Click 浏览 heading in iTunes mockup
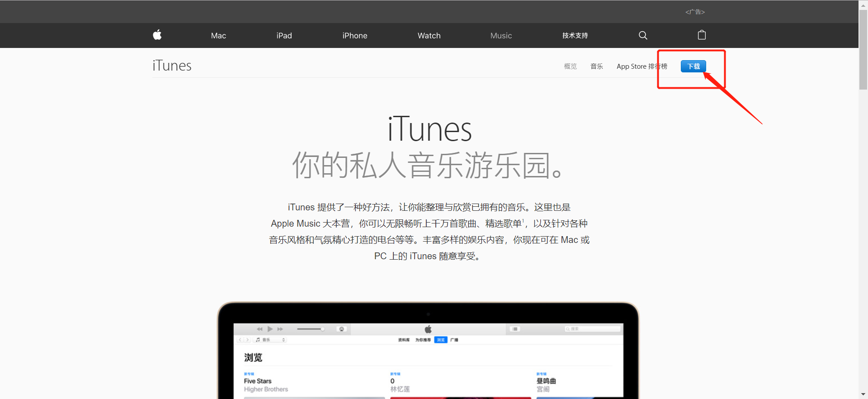The height and width of the screenshot is (399, 868). [253, 357]
